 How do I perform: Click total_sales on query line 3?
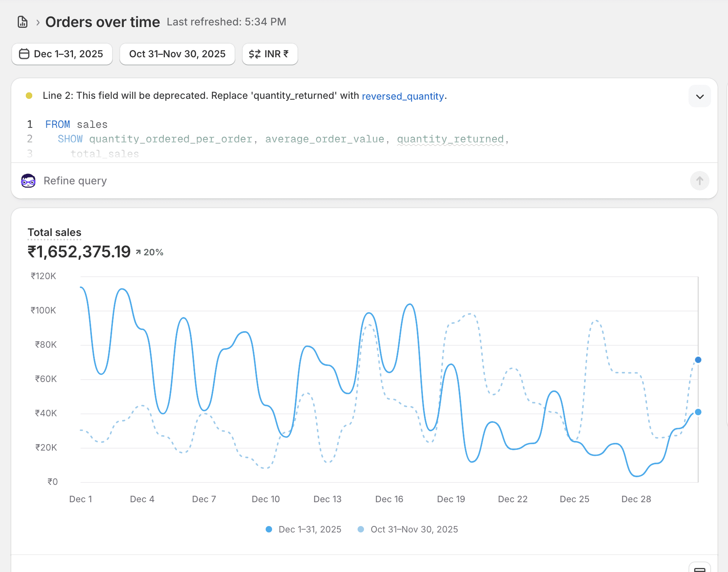[x=105, y=154]
